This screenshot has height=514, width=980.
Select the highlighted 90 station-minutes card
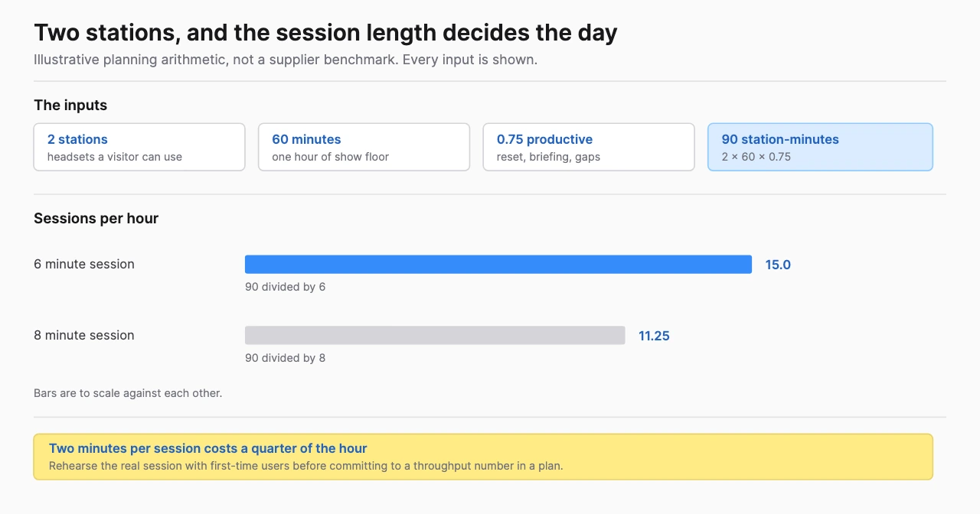coord(820,147)
